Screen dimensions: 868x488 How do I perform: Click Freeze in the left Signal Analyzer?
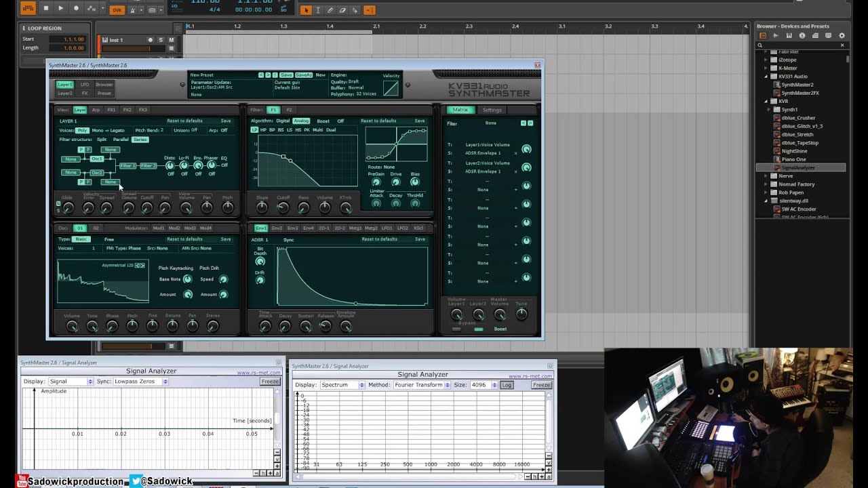(270, 382)
